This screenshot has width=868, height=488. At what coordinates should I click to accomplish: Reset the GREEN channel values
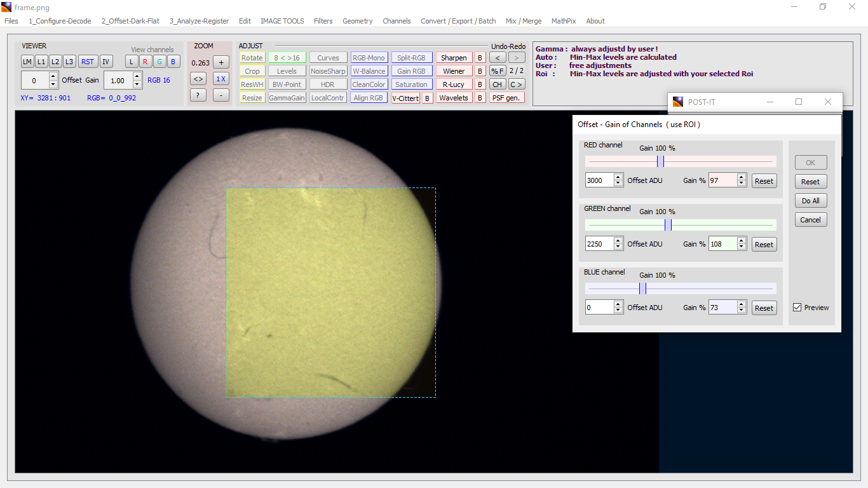[x=764, y=245]
